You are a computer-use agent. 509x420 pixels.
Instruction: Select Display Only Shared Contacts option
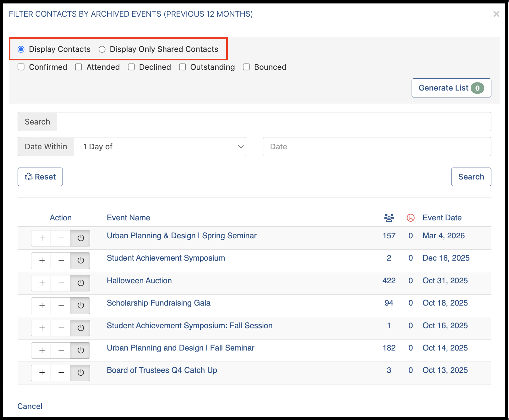pyautogui.click(x=102, y=49)
